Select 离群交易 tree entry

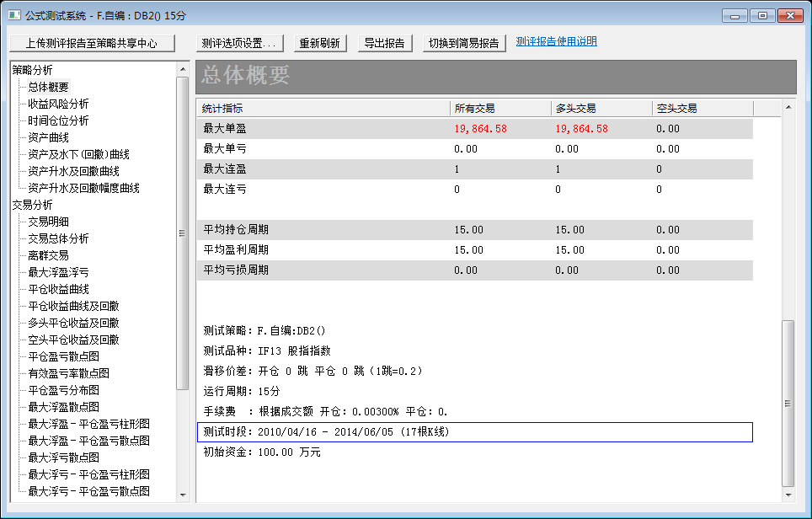[48, 255]
